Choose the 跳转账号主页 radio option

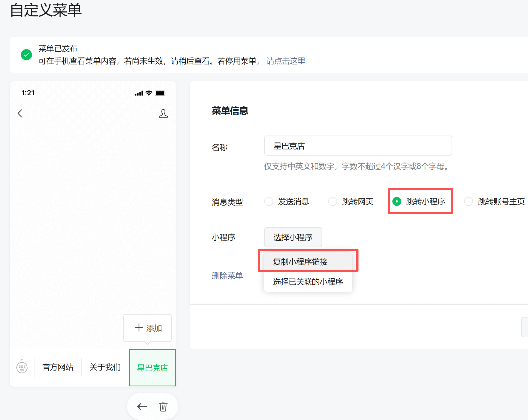point(469,201)
